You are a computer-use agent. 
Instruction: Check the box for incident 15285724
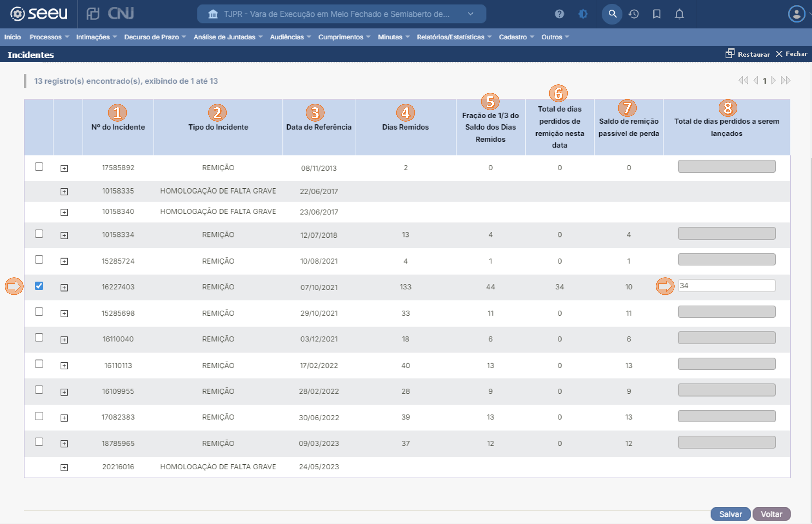coord(39,260)
